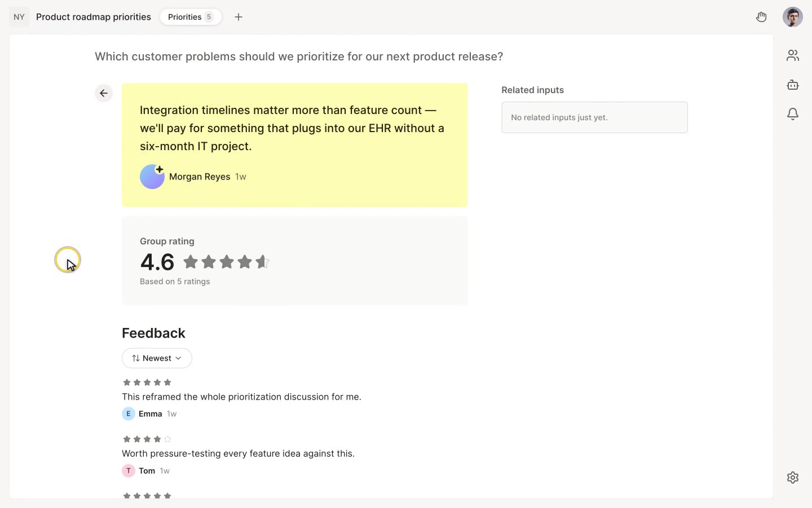Screen dimensions: 812x508
Task: Click the NY workspace badge
Action: click(x=19, y=17)
